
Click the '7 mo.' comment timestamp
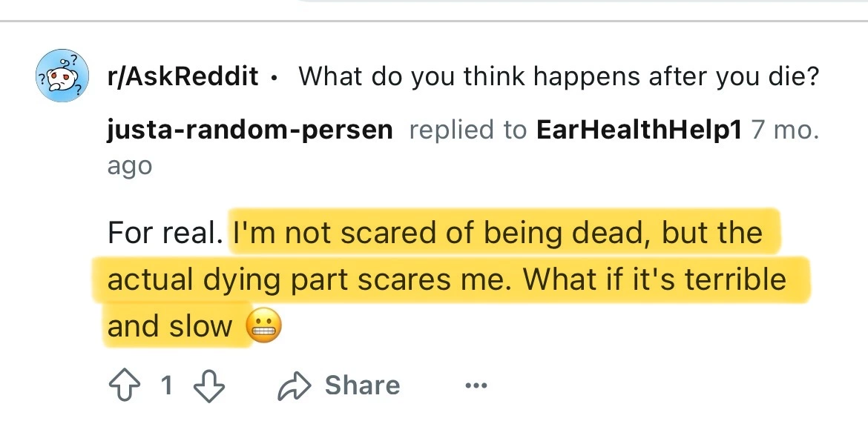point(784,130)
